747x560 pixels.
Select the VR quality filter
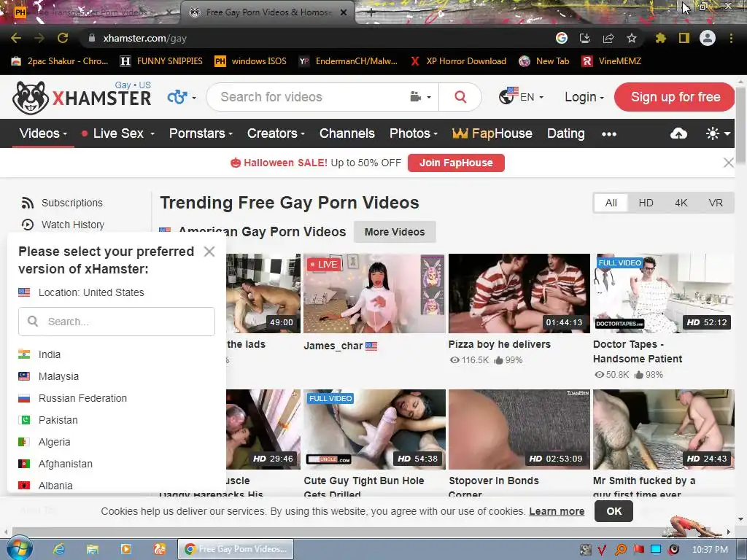[716, 203]
